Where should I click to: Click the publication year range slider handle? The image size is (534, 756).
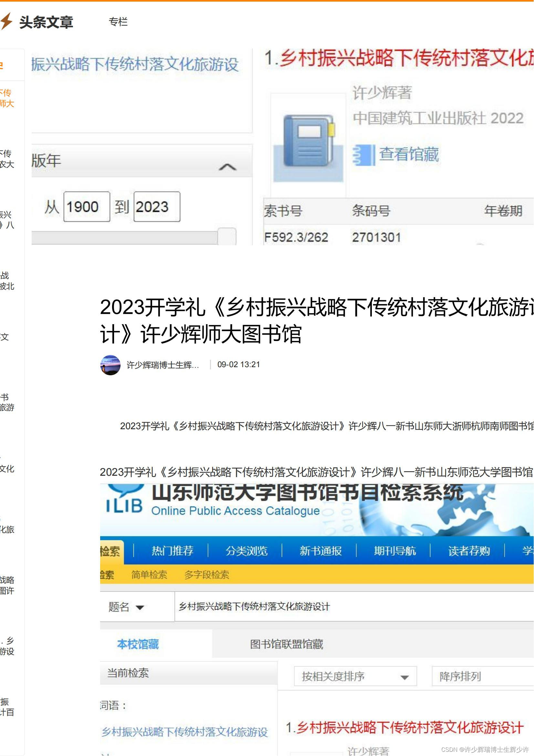227,236
